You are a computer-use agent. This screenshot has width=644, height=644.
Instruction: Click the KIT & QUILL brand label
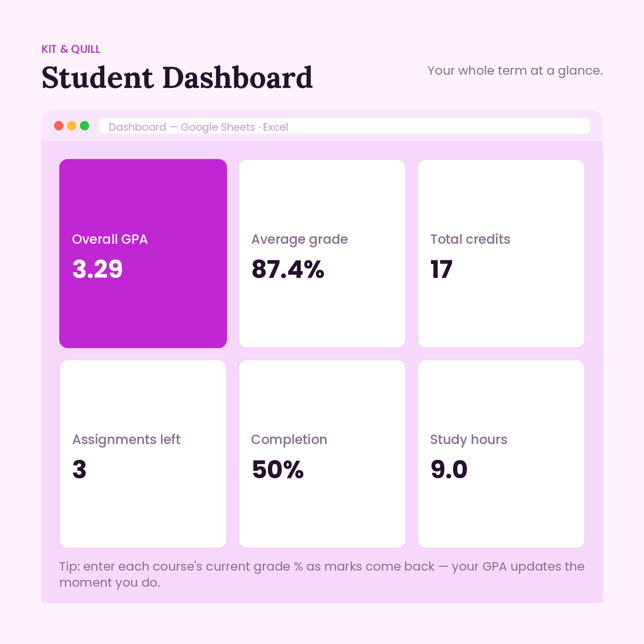(x=71, y=49)
